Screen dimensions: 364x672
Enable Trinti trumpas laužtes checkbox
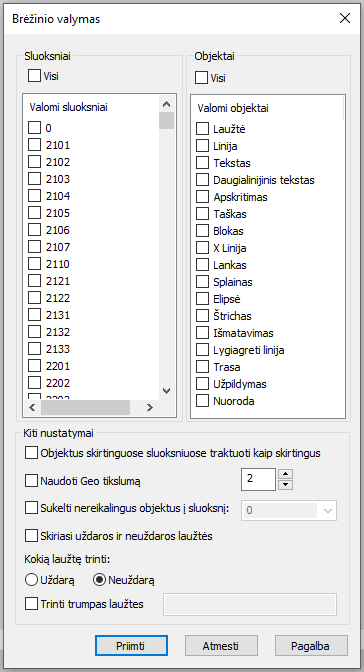(x=31, y=604)
